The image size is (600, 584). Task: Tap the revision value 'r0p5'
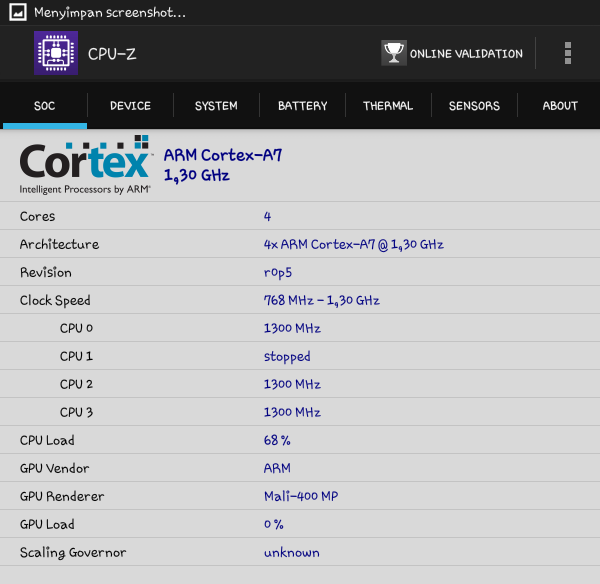[x=278, y=272]
